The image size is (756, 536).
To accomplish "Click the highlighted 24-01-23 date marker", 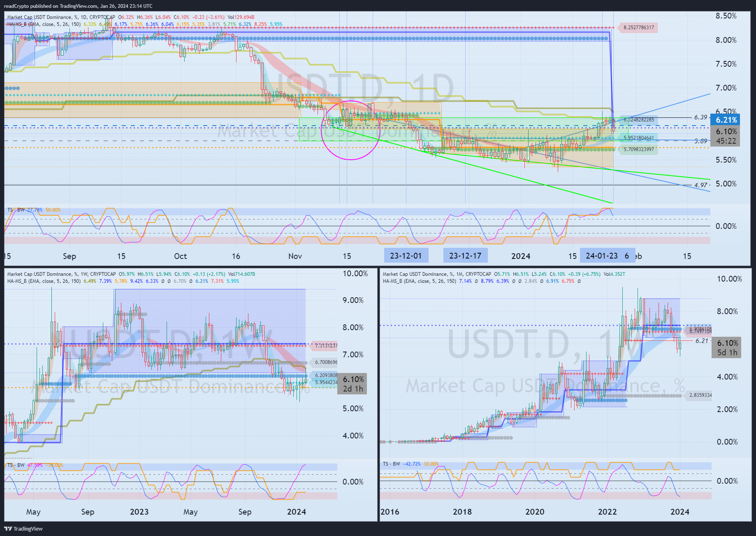I will coord(602,256).
